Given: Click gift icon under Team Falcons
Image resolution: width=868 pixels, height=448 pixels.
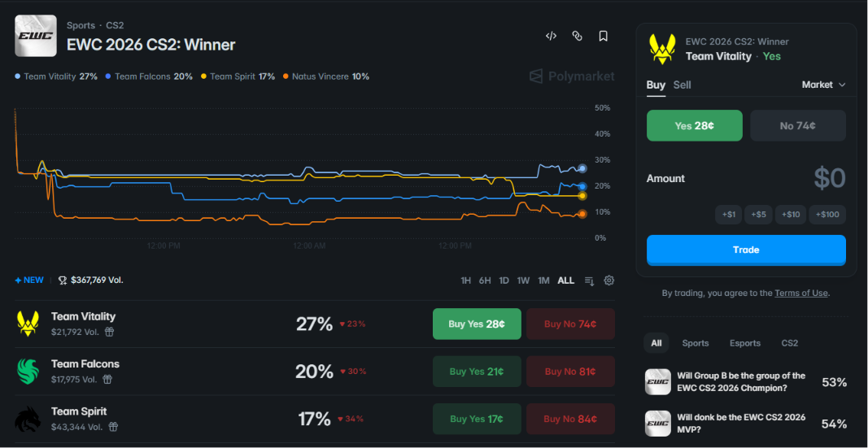Looking at the screenshot, I should [107, 380].
